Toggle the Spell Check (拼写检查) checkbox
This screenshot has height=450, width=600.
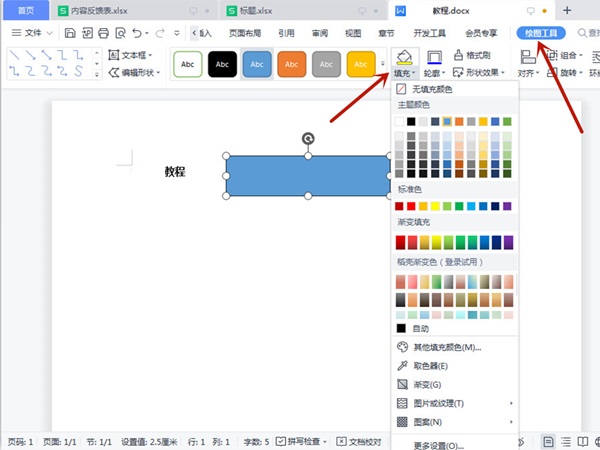[281, 441]
